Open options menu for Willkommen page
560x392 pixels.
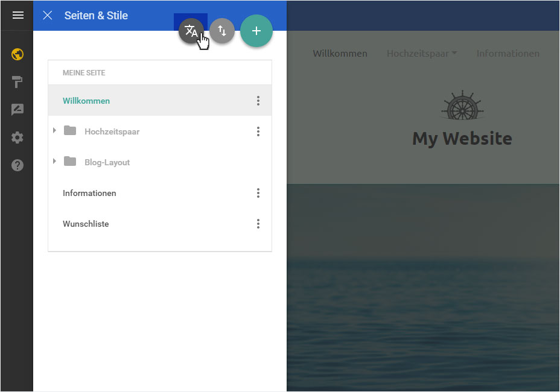tap(258, 101)
